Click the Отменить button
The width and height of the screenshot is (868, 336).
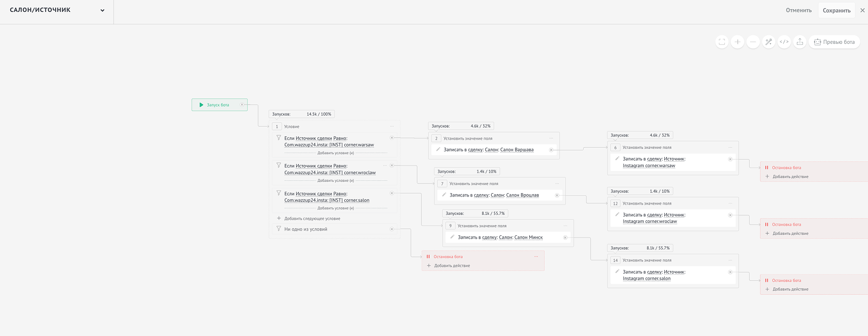(x=799, y=10)
